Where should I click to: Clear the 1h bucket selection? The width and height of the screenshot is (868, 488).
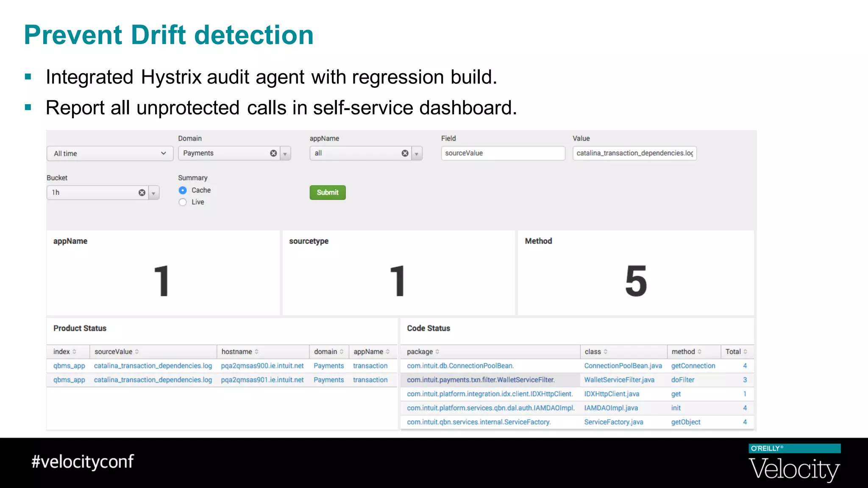pyautogui.click(x=142, y=193)
